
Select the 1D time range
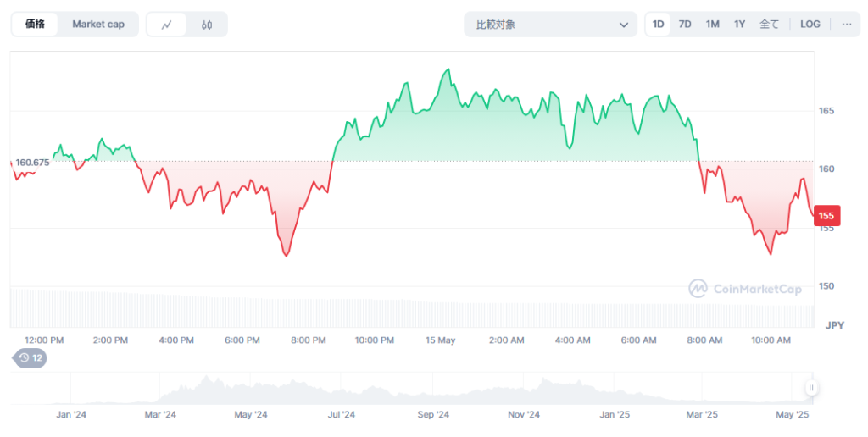point(658,25)
